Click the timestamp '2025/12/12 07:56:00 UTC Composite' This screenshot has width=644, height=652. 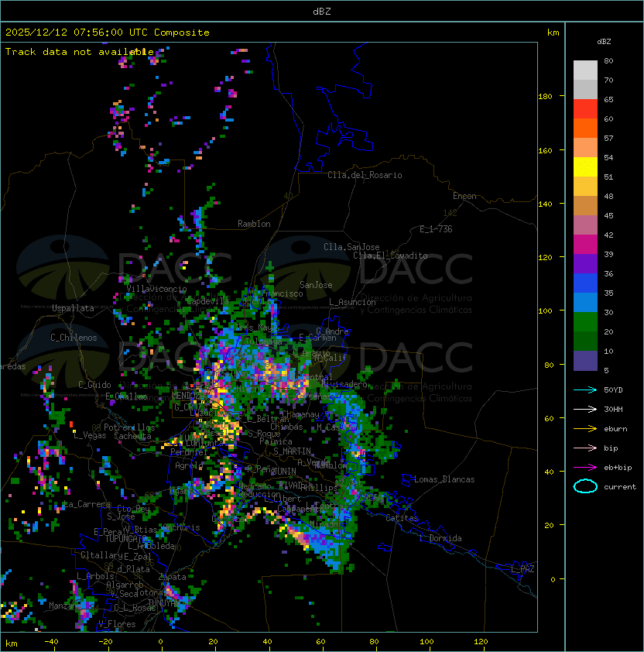tap(108, 33)
